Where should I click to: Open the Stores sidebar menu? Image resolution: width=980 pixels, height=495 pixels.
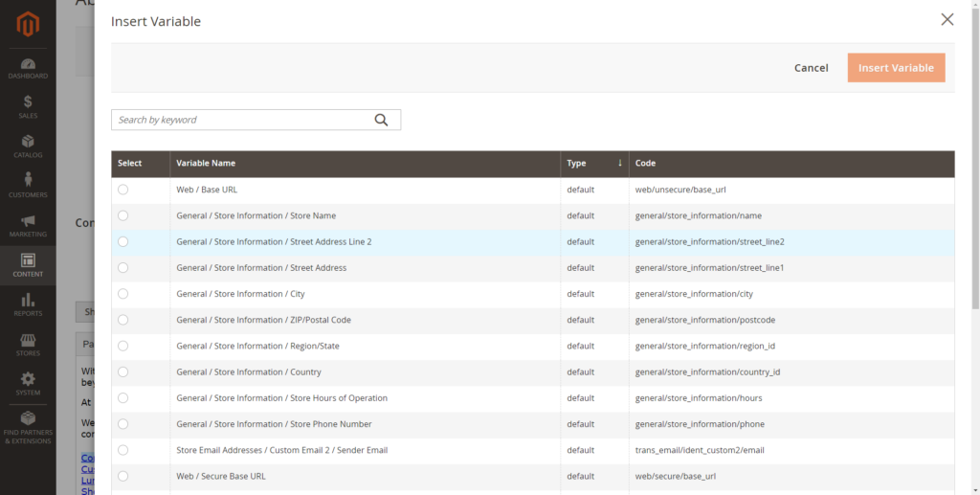(28, 345)
